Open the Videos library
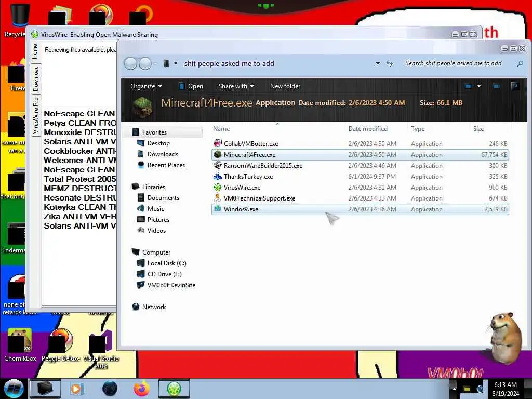Viewport: 532px width, 399px height. click(156, 230)
